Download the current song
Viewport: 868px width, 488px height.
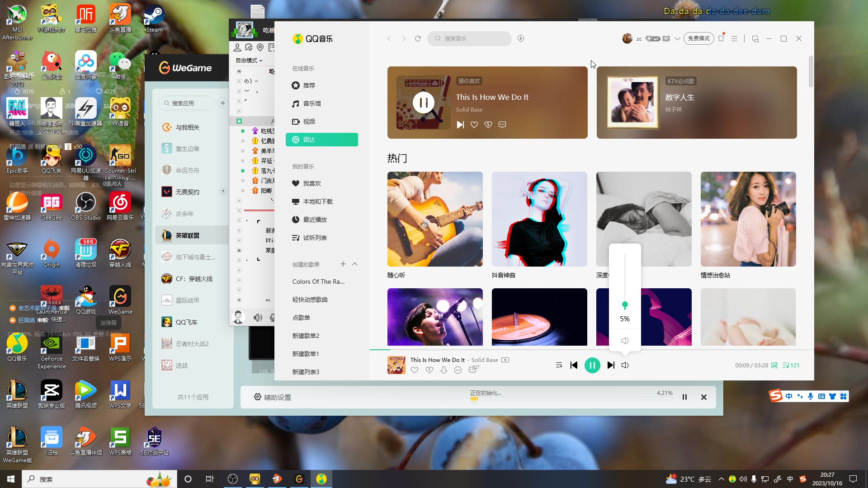(444, 370)
